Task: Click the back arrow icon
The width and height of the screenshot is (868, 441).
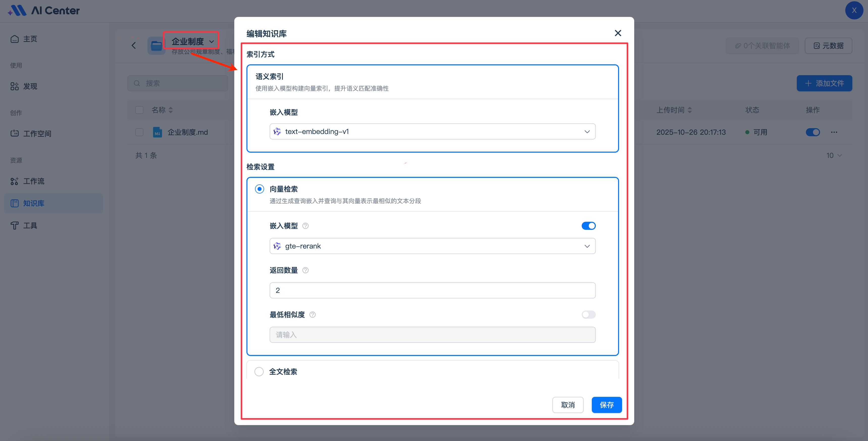Action: click(134, 45)
